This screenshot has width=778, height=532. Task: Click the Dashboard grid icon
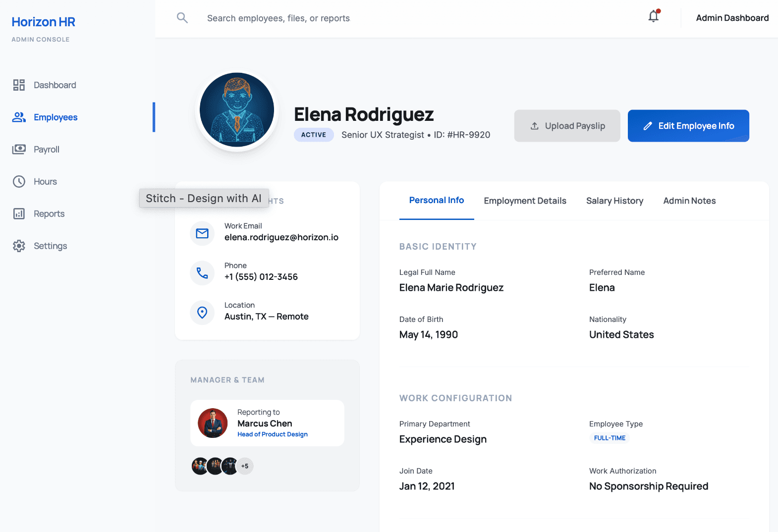pyautogui.click(x=19, y=85)
